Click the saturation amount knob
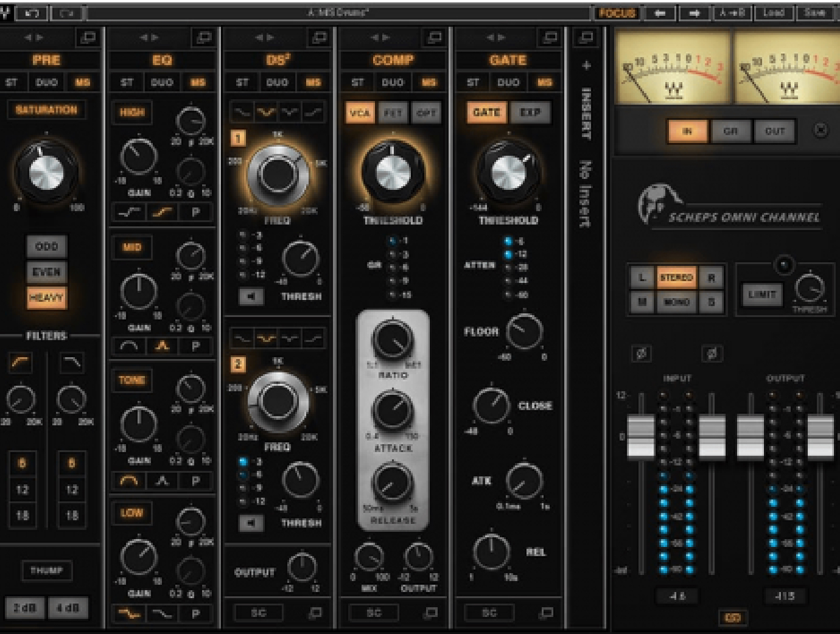The height and width of the screenshot is (634, 840). pyautogui.click(x=46, y=172)
